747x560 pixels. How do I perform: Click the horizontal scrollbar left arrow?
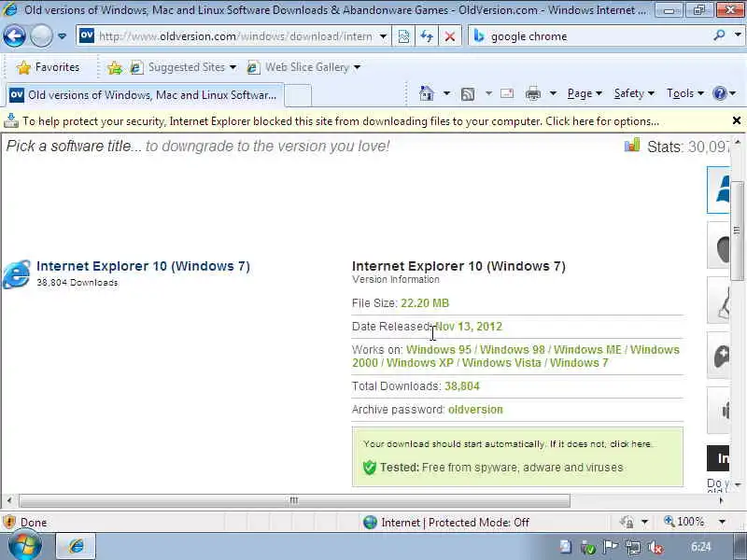(x=9, y=500)
